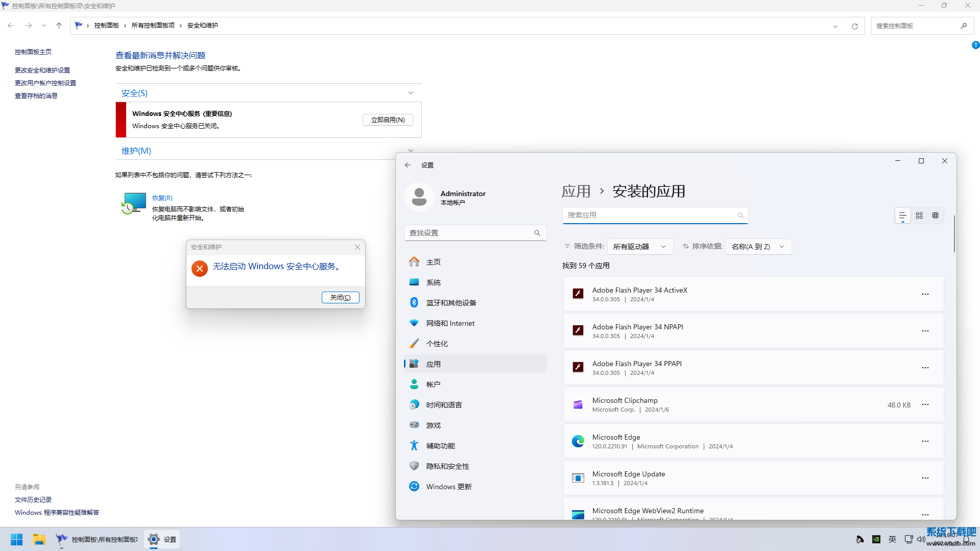Switch to tile view layout icon
The image size is (980, 551).
pyautogui.click(x=935, y=215)
